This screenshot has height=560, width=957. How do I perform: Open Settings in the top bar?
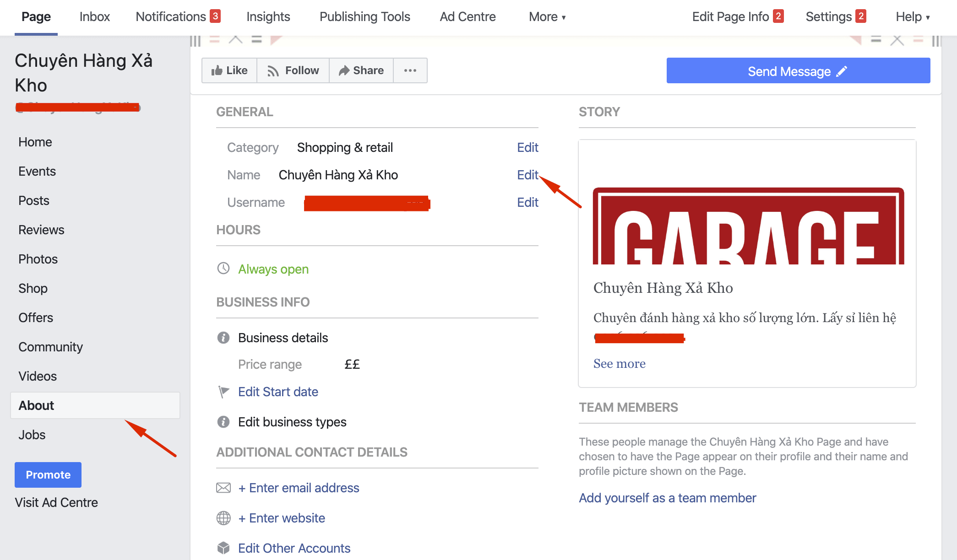[828, 17]
